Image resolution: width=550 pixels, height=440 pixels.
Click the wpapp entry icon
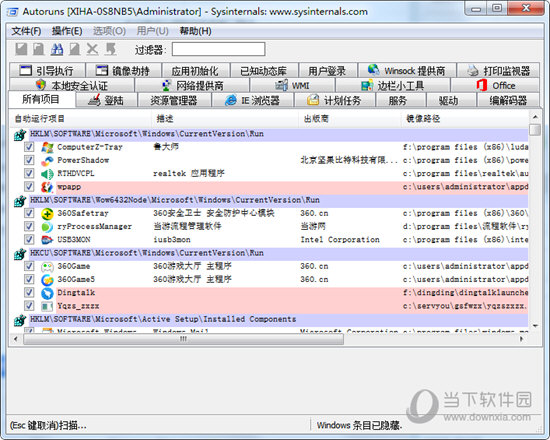tap(47, 187)
